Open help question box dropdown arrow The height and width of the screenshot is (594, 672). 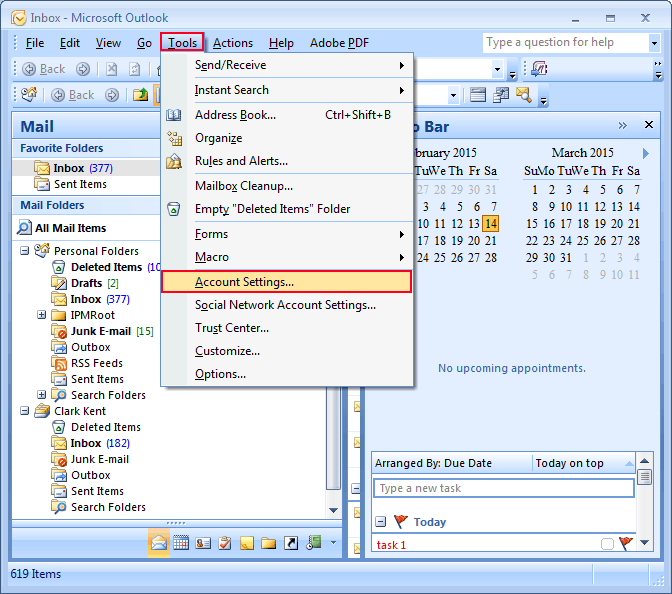tap(654, 43)
